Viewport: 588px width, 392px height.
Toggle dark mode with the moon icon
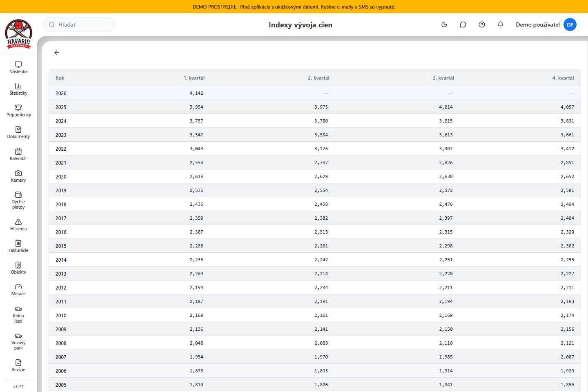[444, 24]
